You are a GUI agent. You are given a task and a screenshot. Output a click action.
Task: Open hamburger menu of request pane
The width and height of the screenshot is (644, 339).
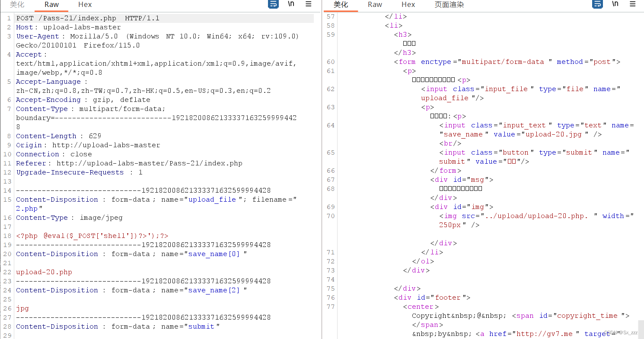pos(309,4)
